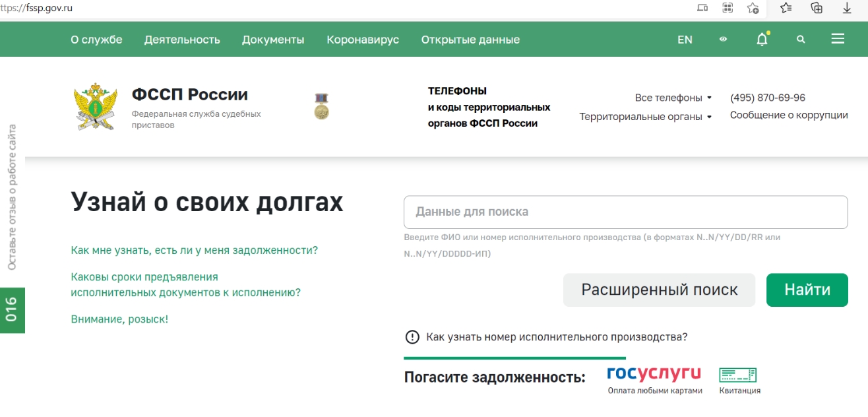
Task: Click browser add-to-favorites star-plus icon
Action: (x=753, y=8)
